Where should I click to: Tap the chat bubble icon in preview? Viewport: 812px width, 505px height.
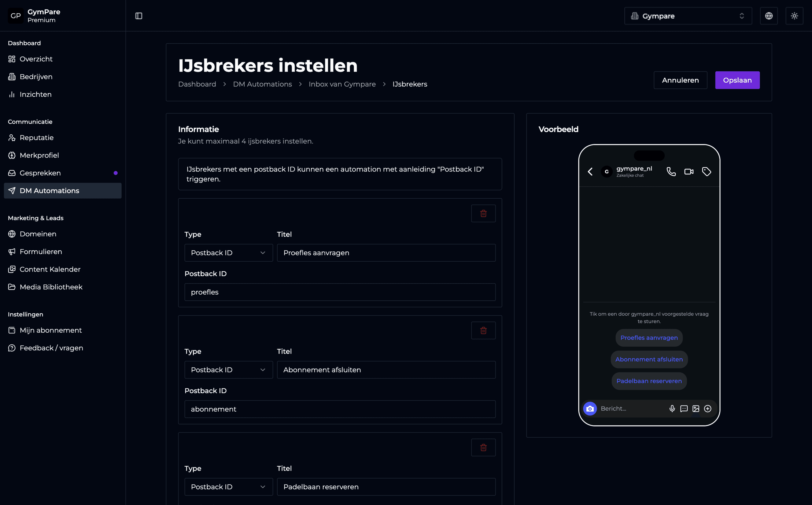(684, 408)
